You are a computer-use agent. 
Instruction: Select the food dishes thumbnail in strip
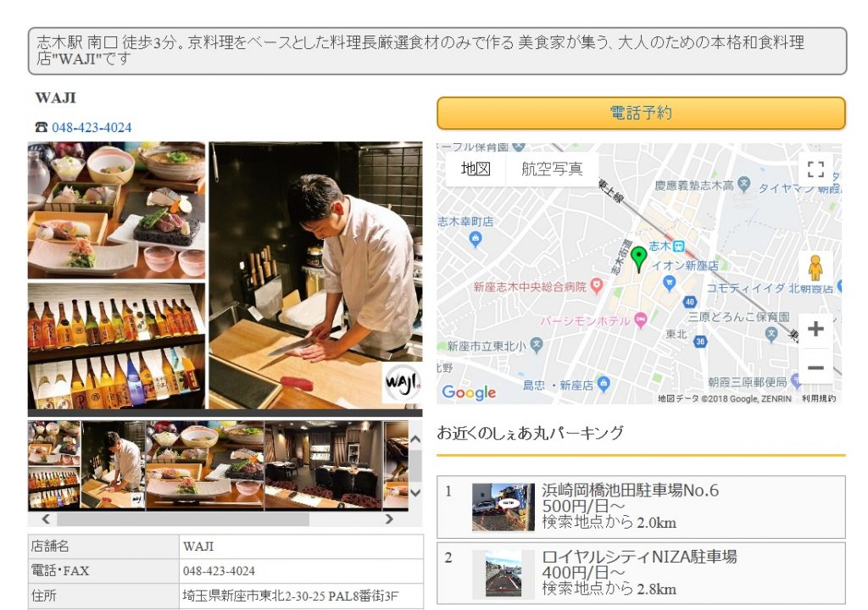pyautogui.click(x=205, y=465)
